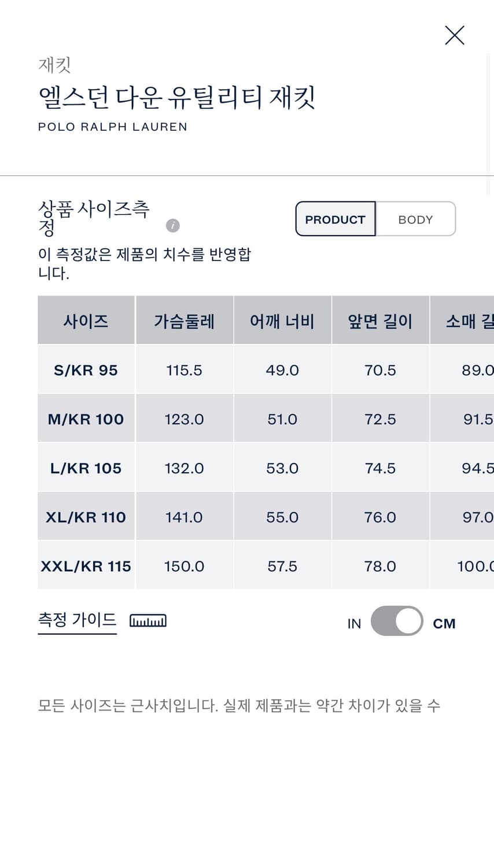Switch to the PRODUCT measurement tab
Viewport: 494px width, 868px height.
336,219
